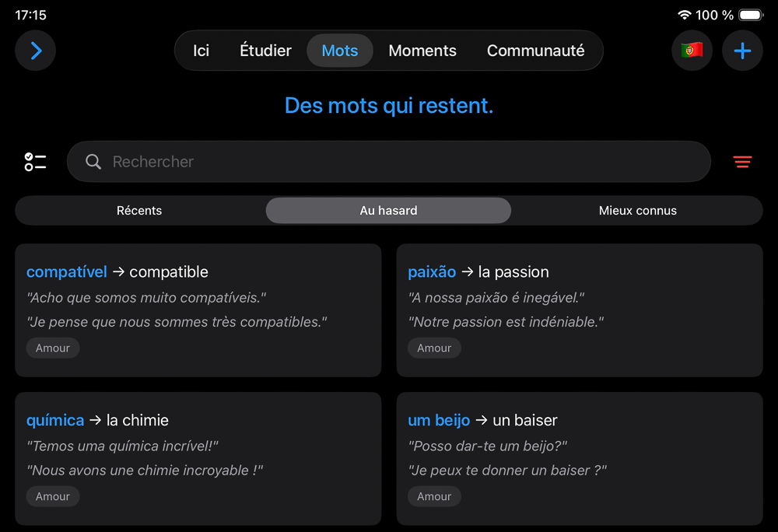Add a new word with the plus icon

[742, 51]
